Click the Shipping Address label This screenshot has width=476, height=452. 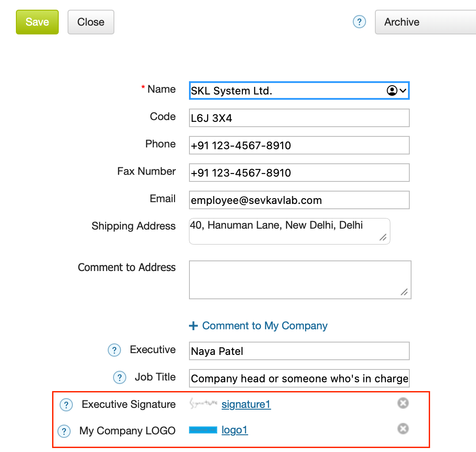(133, 226)
